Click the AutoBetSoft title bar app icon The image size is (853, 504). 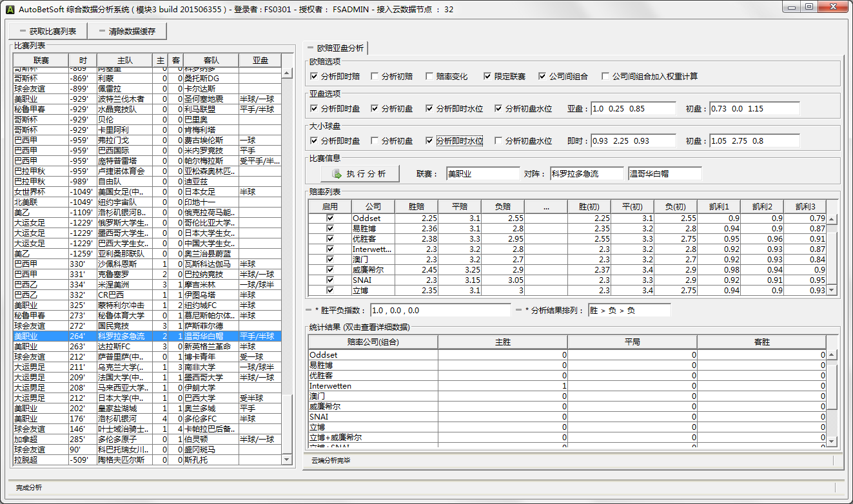(x=9, y=10)
